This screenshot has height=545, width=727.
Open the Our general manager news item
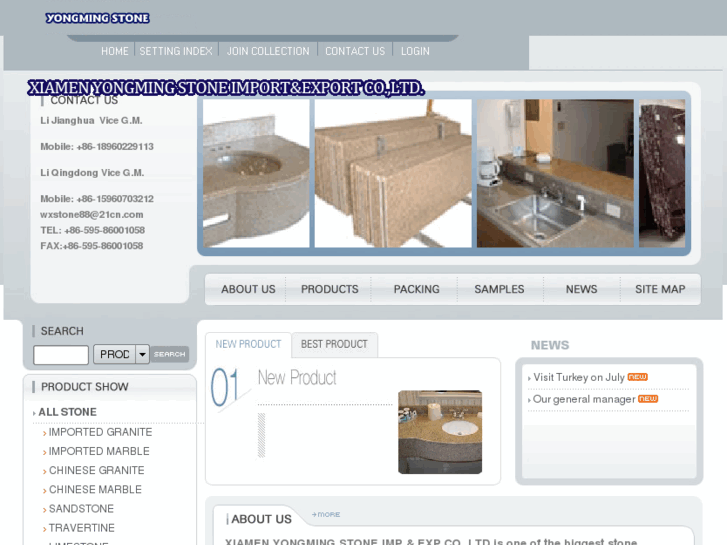pos(584,399)
